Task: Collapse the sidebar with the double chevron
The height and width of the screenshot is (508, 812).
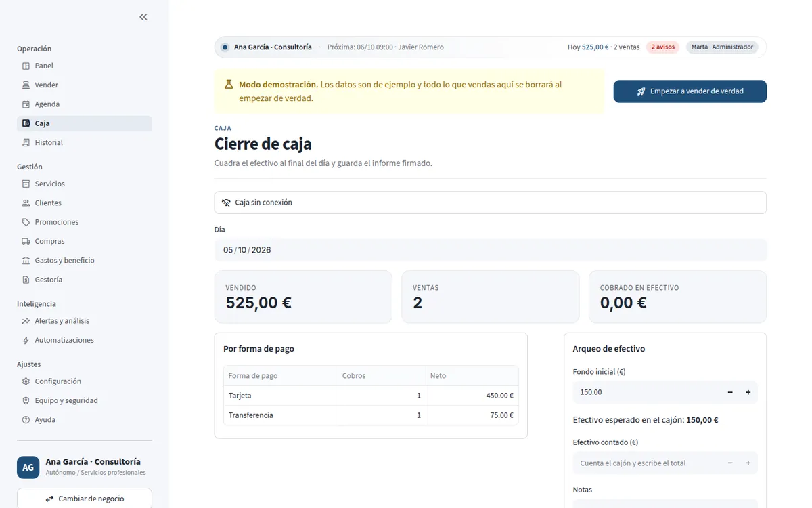Action: (x=143, y=17)
